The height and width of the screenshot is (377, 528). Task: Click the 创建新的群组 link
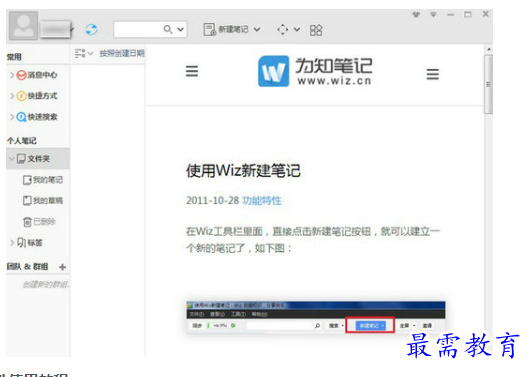[45, 284]
